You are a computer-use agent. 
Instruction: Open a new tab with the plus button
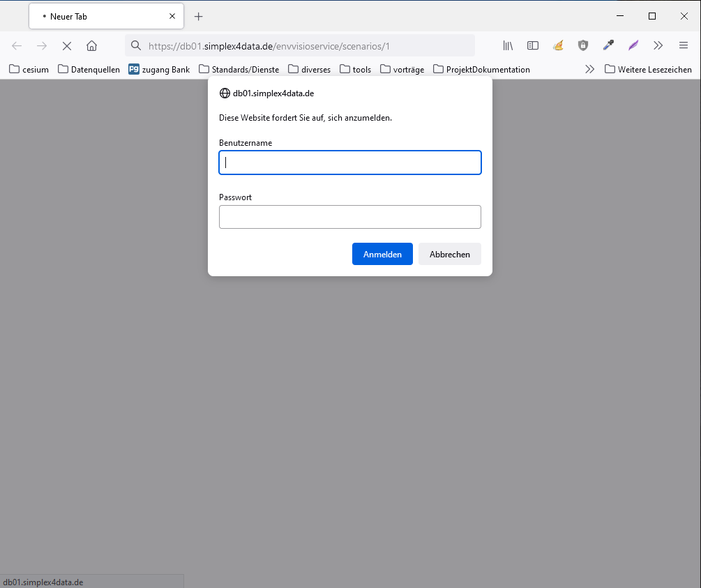[198, 16]
